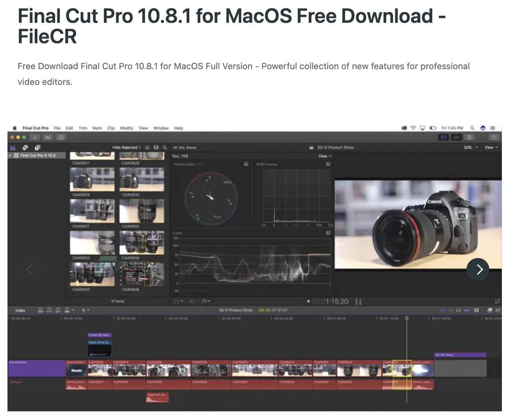Open clip appearance options in browser
The width and height of the screenshot is (507, 420).
coord(156,147)
